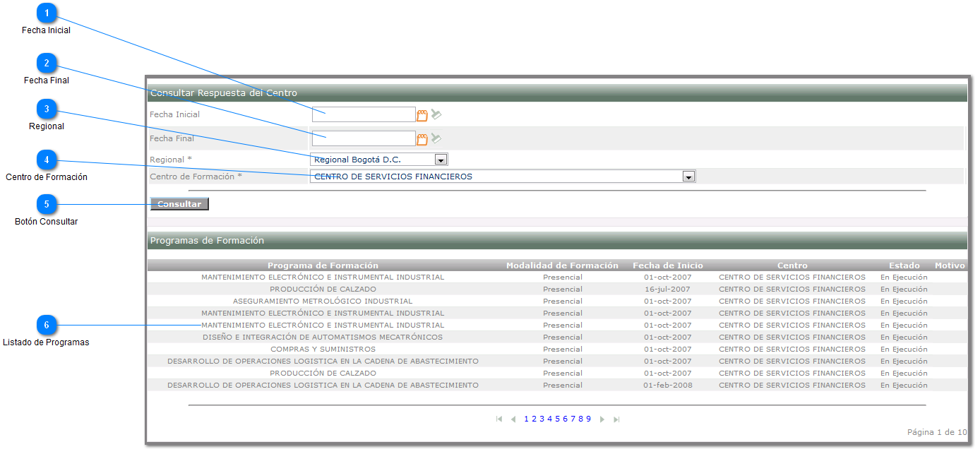The image size is (980, 454).
Task: Open the Centro de Formación dropdown
Action: point(689,177)
